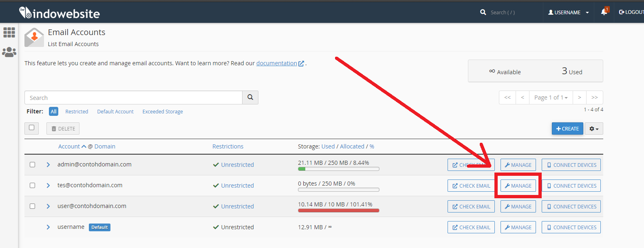Viewport: 644px width, 248px height.
Task: Filter accounts by Restricted
Action: tap(77, 112)
